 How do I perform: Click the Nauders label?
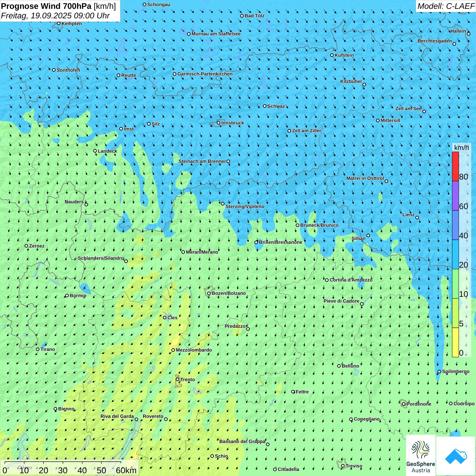[x=74, y=202]
